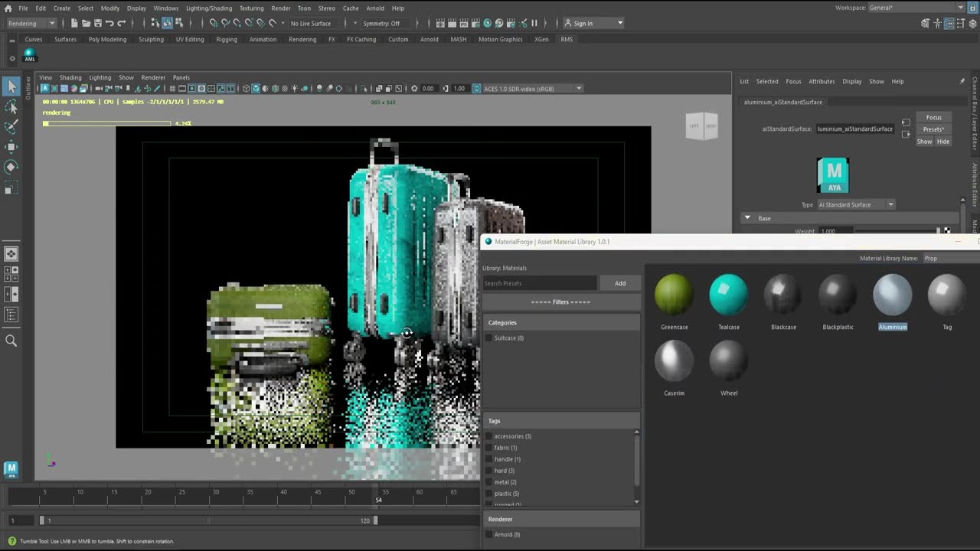Switch to the RMS shelf tab

[x=567, y=39]
